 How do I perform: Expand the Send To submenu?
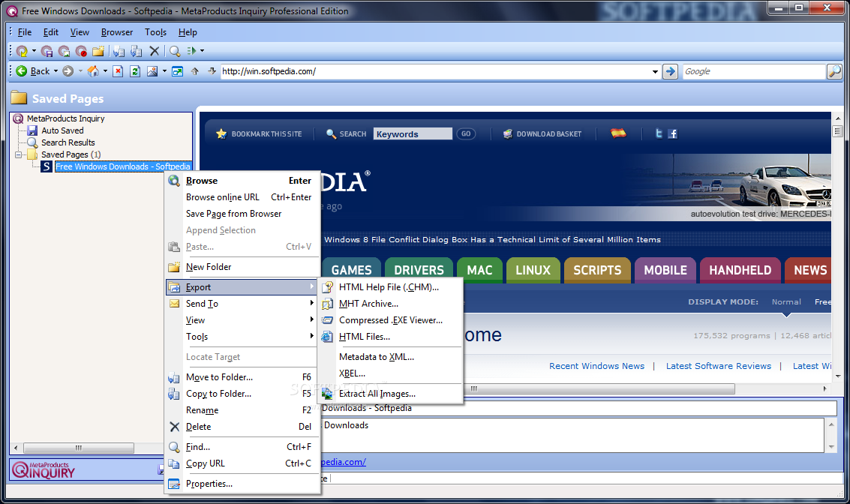pos(242,304)
